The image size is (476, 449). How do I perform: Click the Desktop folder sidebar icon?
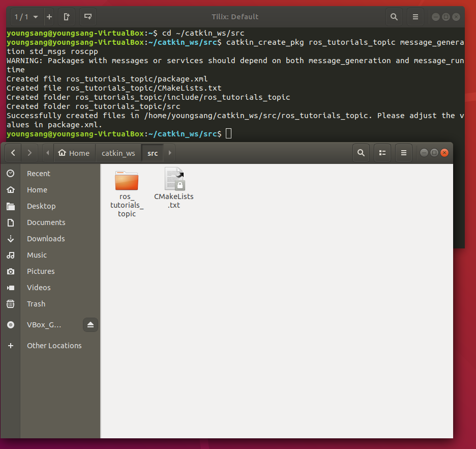pos(11,206)
